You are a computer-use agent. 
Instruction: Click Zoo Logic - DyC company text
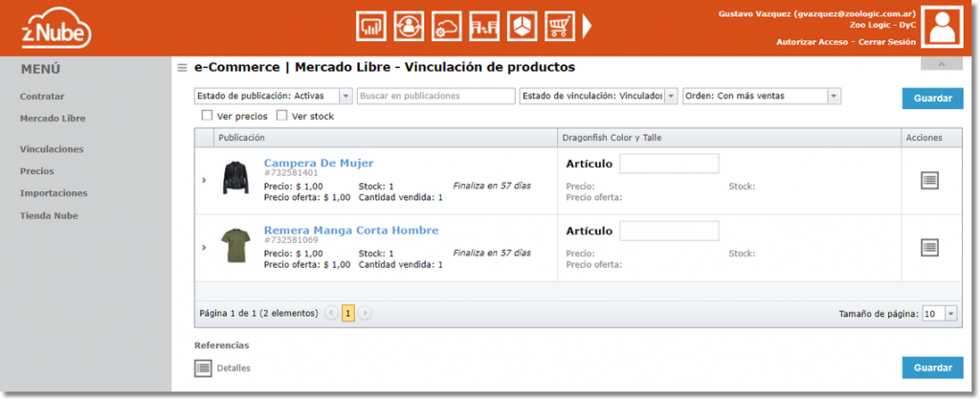pos(882,25)
